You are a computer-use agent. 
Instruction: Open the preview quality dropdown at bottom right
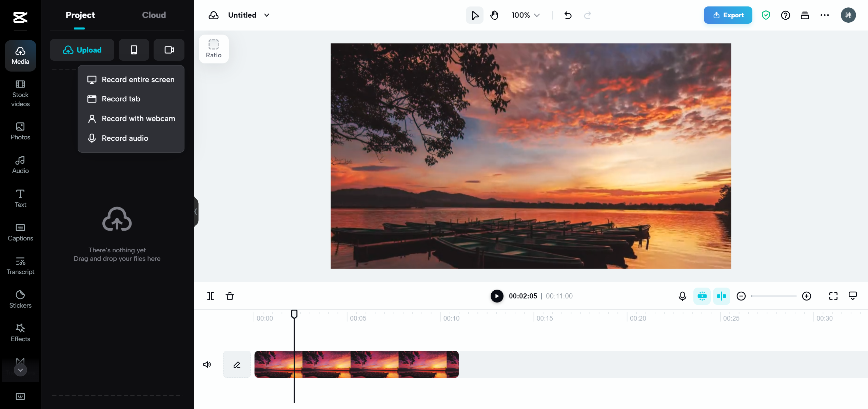[x=853, y=296]
